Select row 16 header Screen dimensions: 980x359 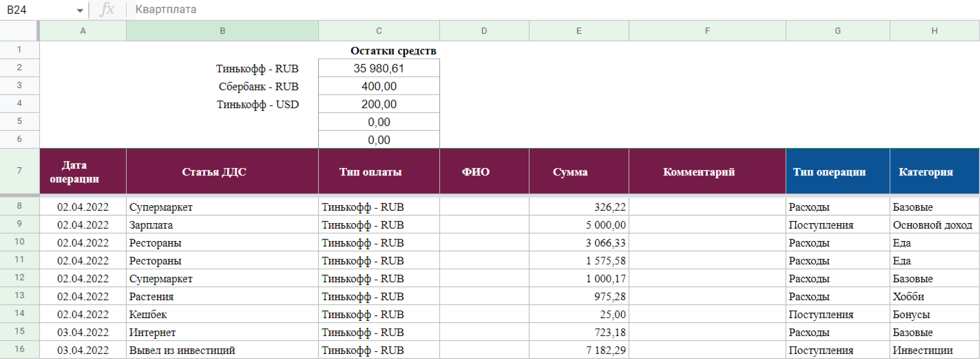(19, 349)
